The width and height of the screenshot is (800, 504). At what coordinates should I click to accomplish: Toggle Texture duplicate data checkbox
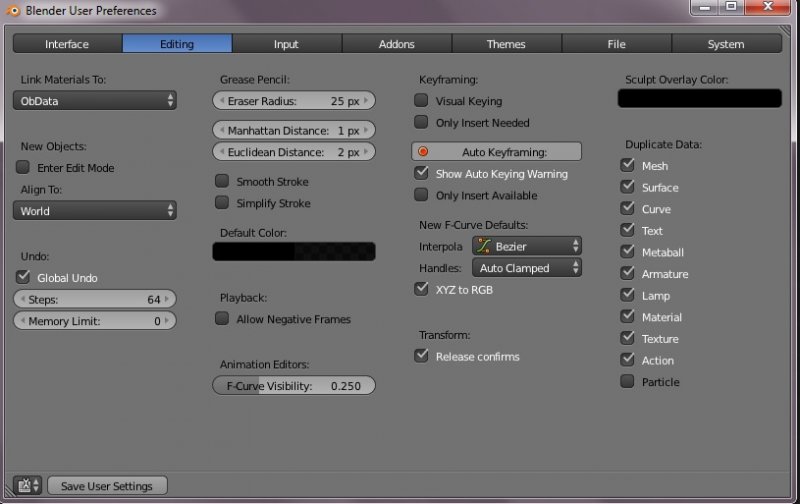point(628,338)
